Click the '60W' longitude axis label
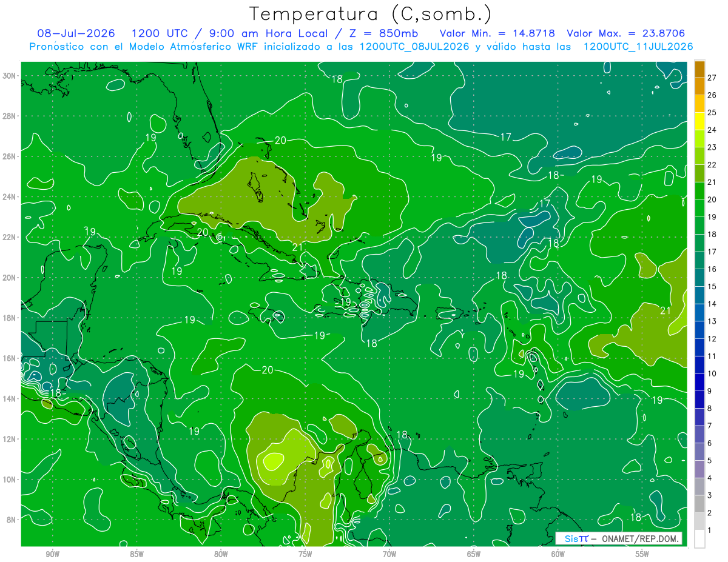This screenshot has height=562, width=728. (558, 554)
